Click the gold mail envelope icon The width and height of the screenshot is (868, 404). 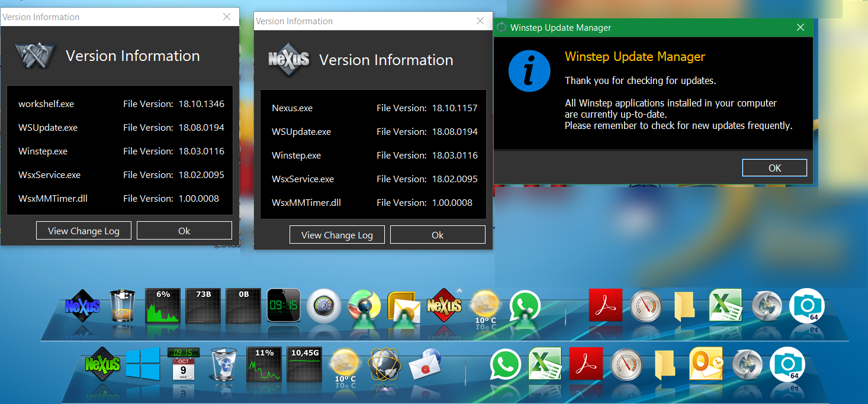pos(404,306)
